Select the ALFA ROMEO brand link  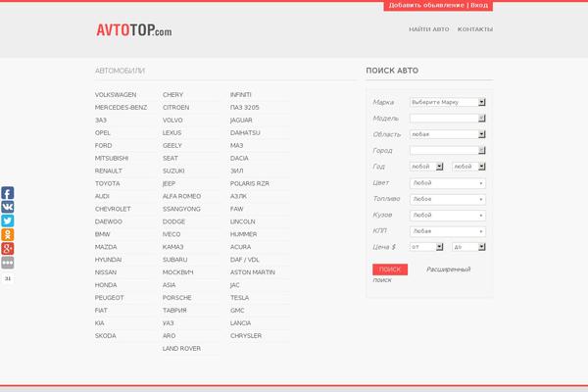(x=181, y=197)
